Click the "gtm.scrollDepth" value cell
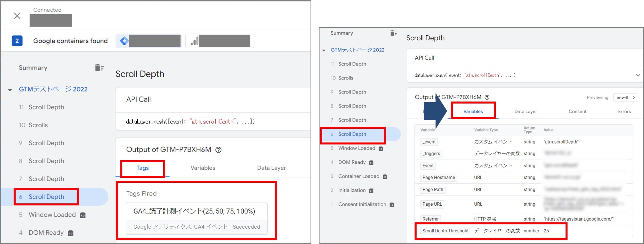The image size is (644, 244). pyautogui.click(x=561, y=142)
